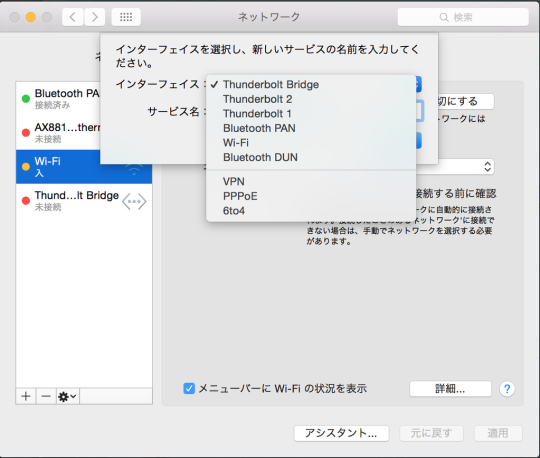The image size is (540, 458).
Task: Show all preferences grid icon
Action: click(x=126, y=17)
